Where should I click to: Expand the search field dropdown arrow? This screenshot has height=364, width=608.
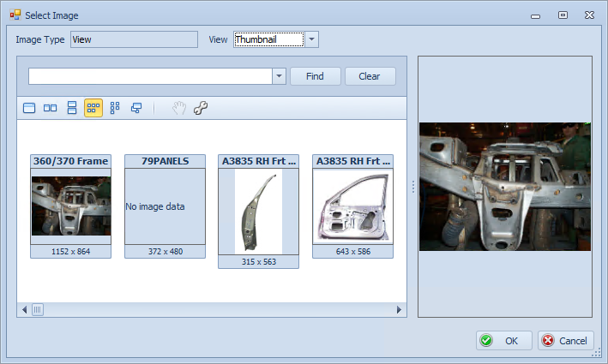click(279, 76)
